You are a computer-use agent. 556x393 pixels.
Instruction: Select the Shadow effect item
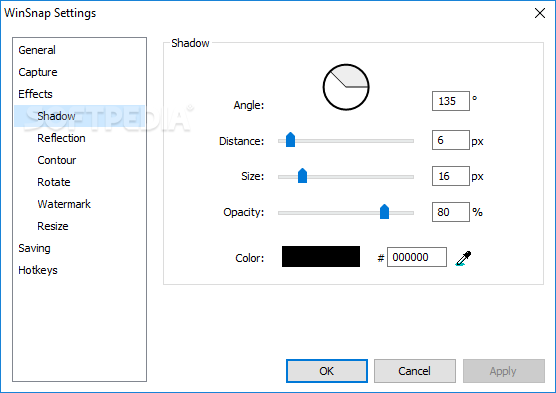[x=79, y=116]
